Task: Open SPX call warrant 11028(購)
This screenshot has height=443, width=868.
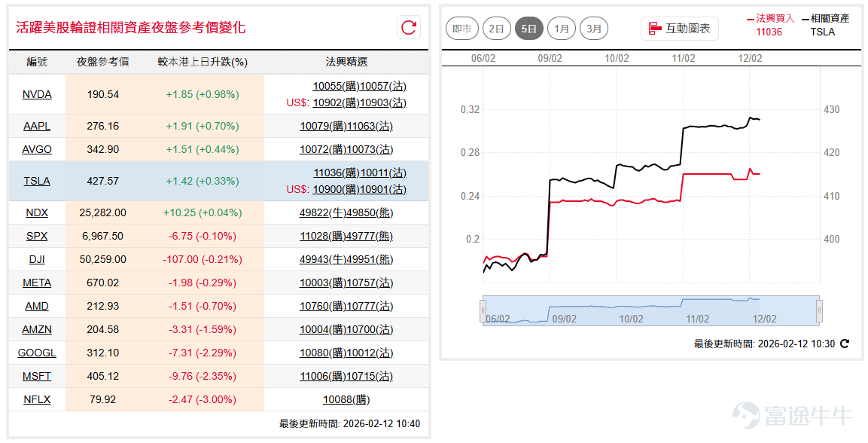Action: (323, 236)
